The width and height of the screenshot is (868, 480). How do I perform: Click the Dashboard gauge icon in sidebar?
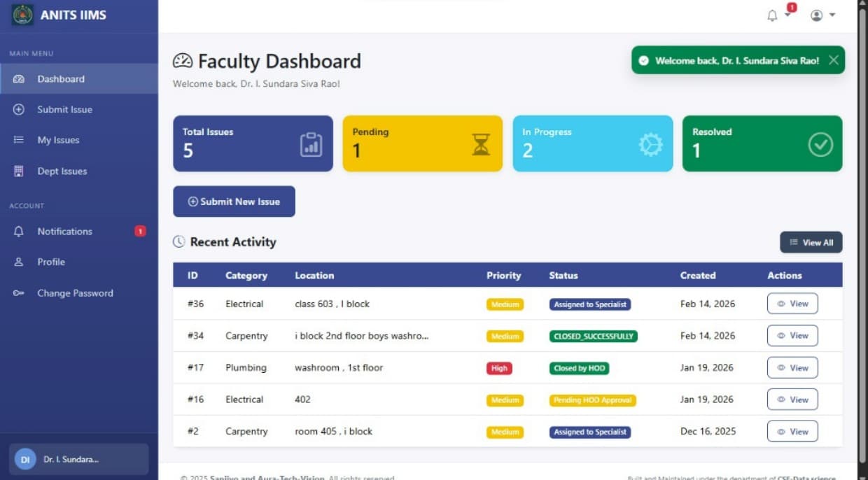tap(19, 79)
